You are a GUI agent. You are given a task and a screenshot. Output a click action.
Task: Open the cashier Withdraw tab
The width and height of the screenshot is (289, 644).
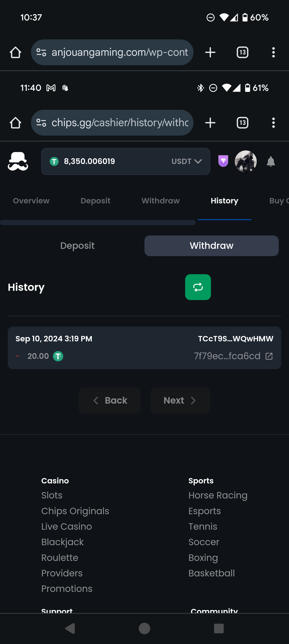(x=161, y=201)
